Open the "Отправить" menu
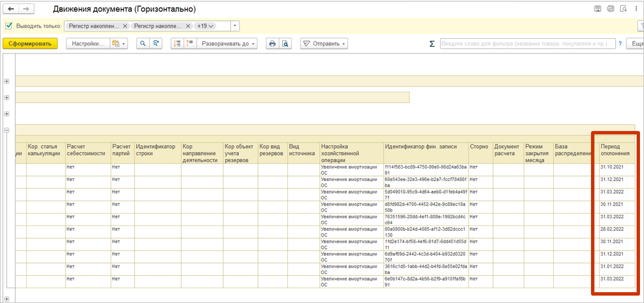The height and width of the screenshot is (303, 644). pos(324,44)
